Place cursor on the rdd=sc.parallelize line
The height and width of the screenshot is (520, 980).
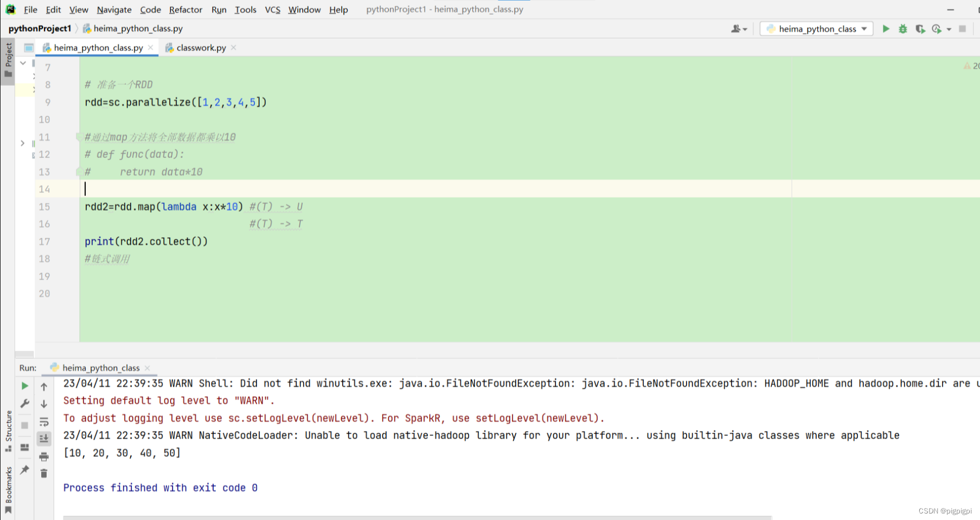pos(176,102)
